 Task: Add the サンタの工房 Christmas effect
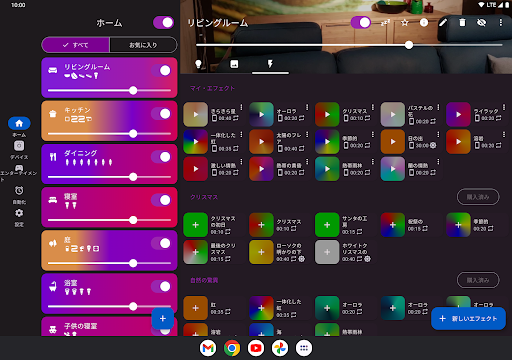click(x=327, y=225)
